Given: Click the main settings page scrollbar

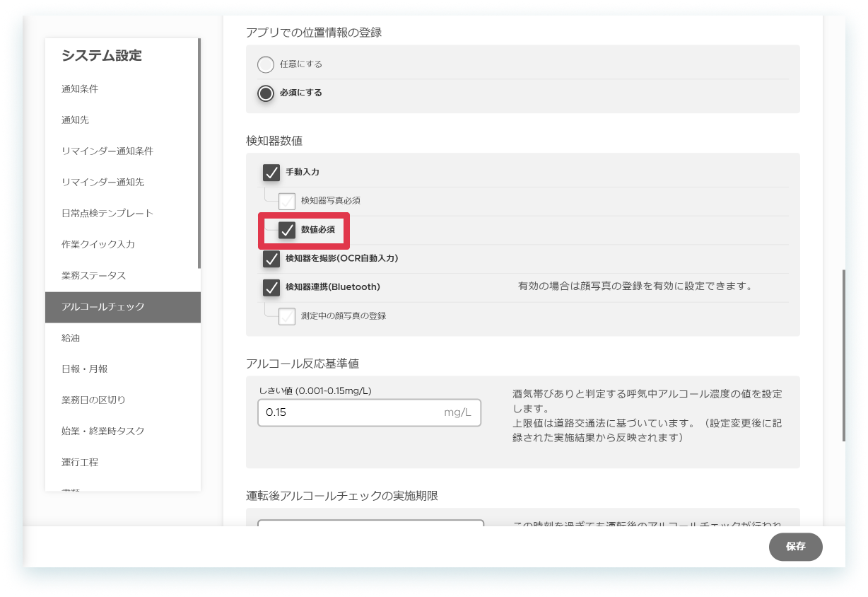Looking at the screenshot, I should tap(843, 355).
